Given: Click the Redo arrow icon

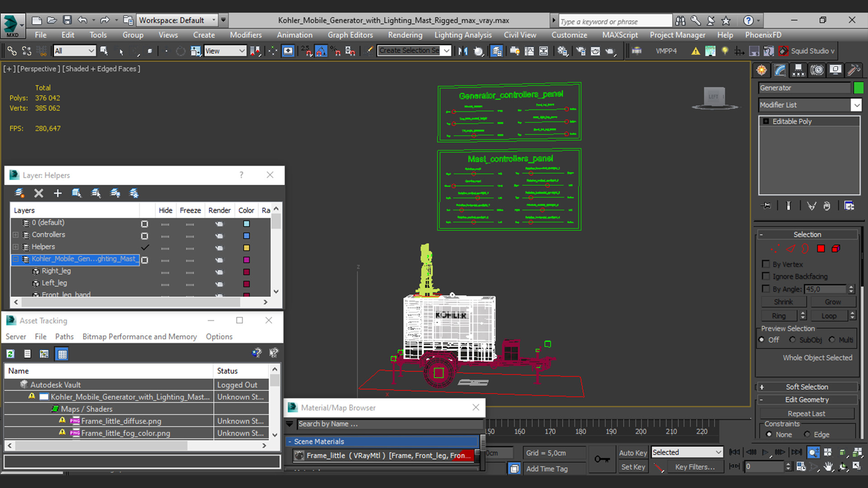Looking at the screenshot, I should (x=105, y=20).
